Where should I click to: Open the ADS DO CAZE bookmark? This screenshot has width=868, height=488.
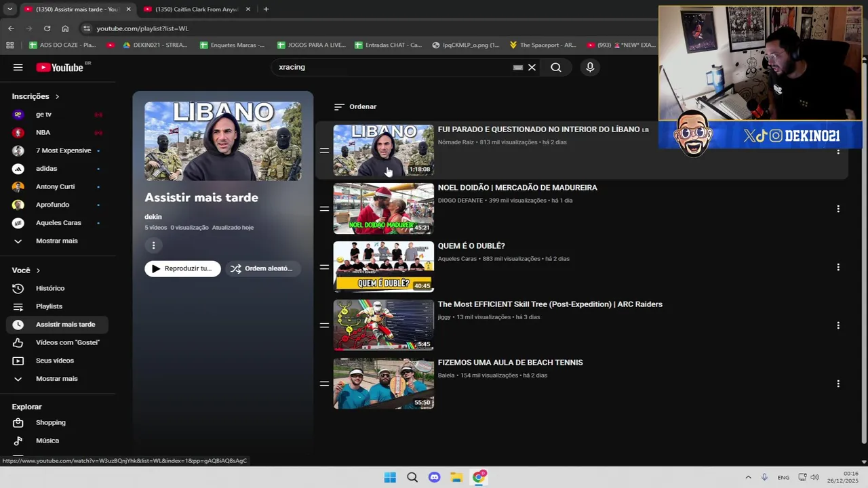[62, 45]
